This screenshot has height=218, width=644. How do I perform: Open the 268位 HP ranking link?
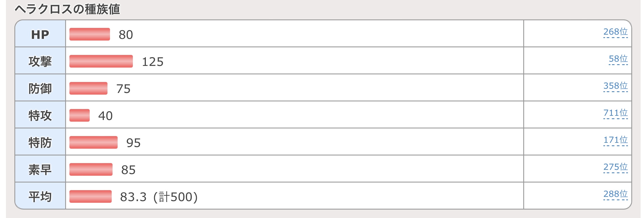616,32
